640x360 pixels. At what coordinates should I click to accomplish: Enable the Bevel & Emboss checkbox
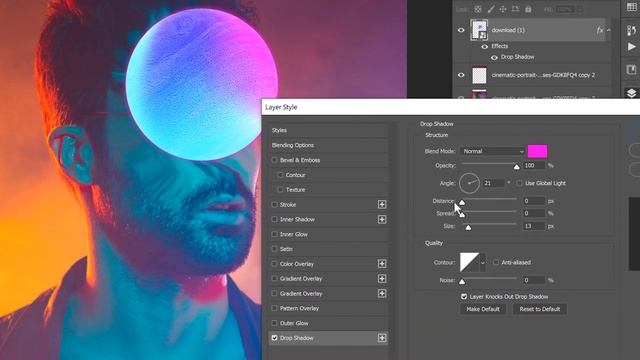click(x=274, y=160)
